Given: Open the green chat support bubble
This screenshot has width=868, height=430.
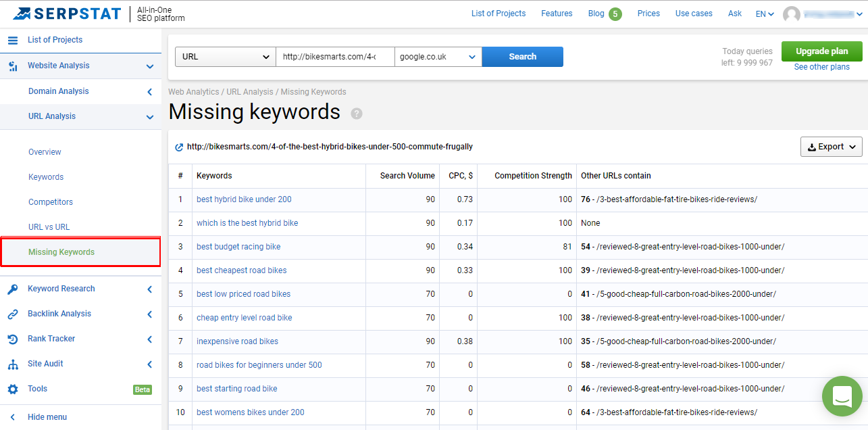Looking at the screenshot, I should pos(842,396).
